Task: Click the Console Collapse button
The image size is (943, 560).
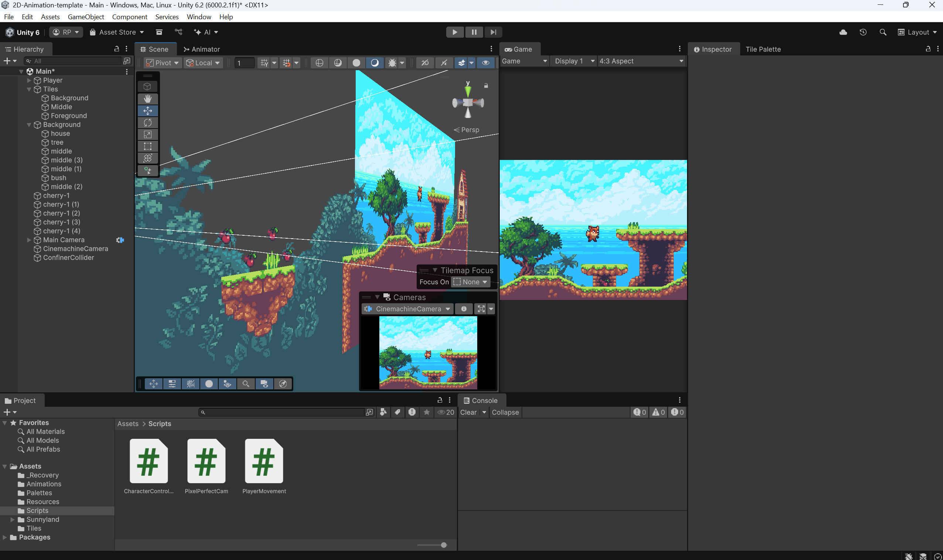Action: click(505, 413)
